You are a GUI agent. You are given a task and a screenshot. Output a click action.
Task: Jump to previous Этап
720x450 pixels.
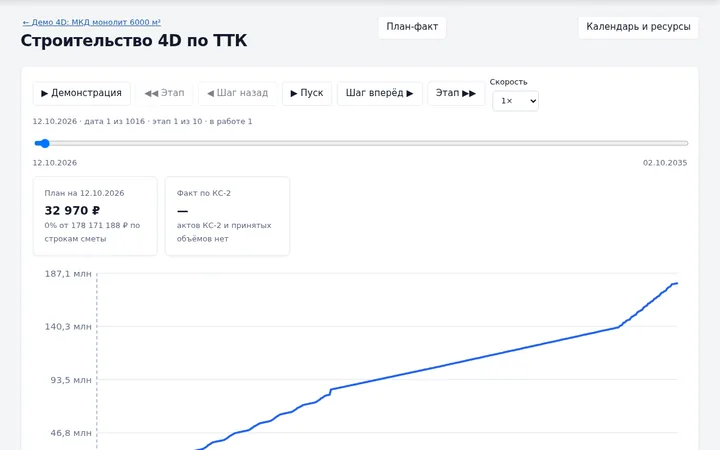click(164, 93)
